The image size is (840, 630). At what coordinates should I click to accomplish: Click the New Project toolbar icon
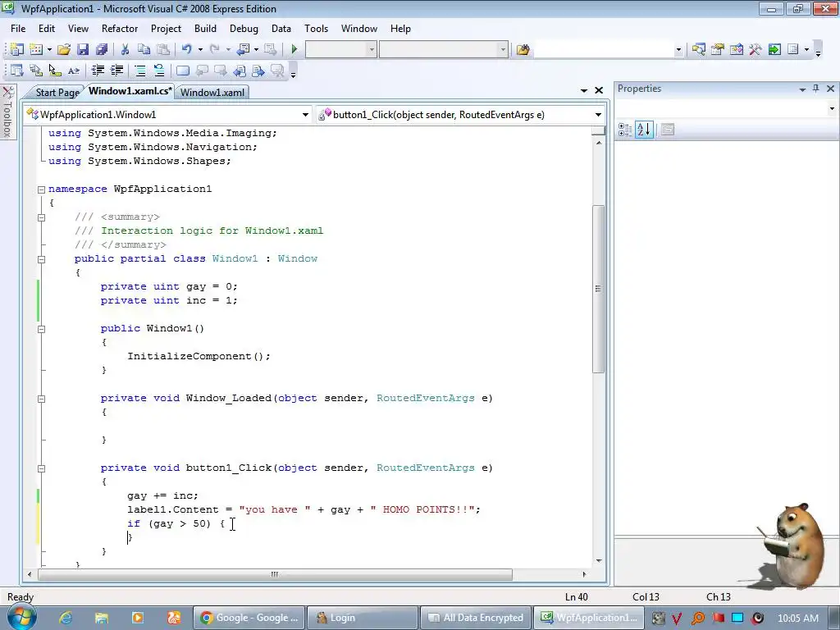coord(16,49)
